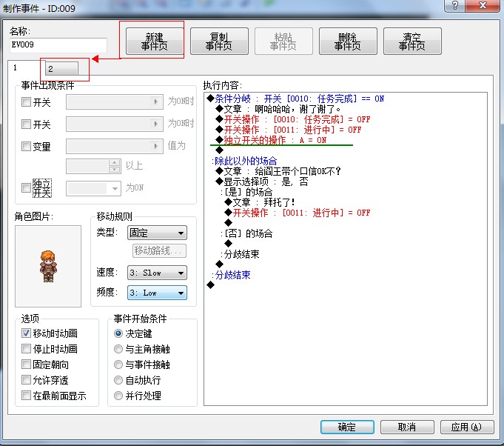Screen dimensions: 504x446
Task: Enable the 独立开关 condition checkbox
Action: (26, 187)
